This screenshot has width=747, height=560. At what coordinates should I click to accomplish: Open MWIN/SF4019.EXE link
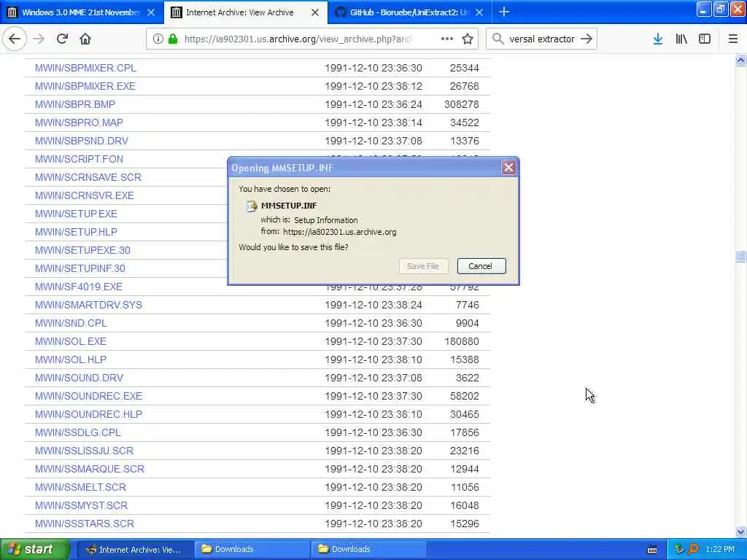point(79,287)
